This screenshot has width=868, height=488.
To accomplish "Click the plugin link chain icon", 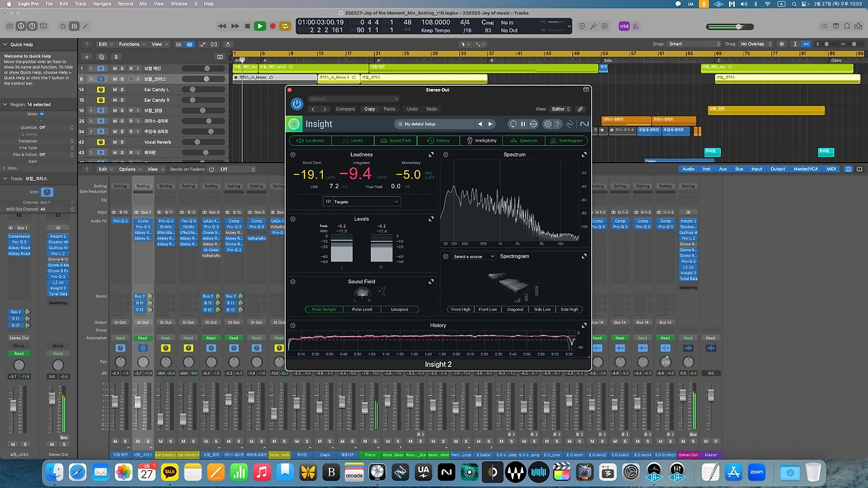I will (580, 108).
